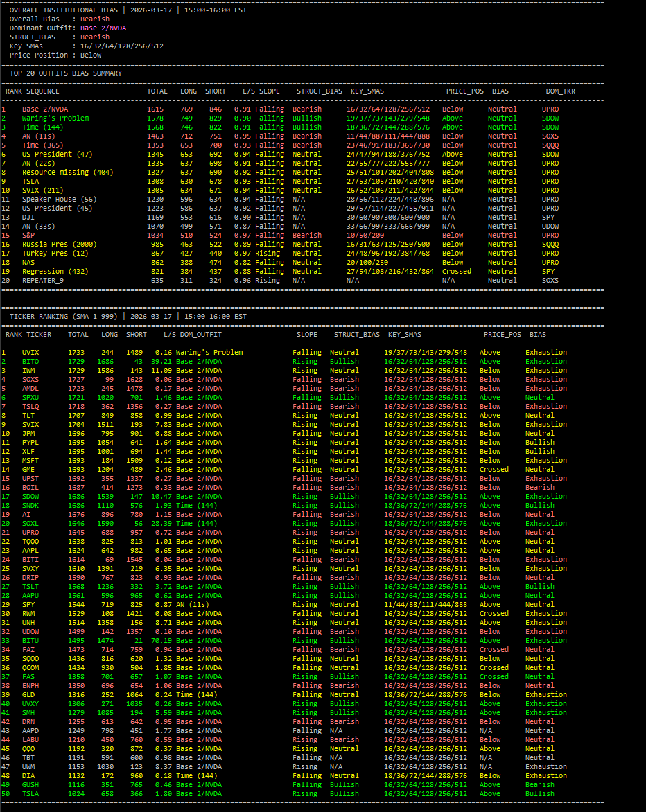646x812 pixels.
Task: Click the 'S&P' sequence name
Action: (28, 235)
